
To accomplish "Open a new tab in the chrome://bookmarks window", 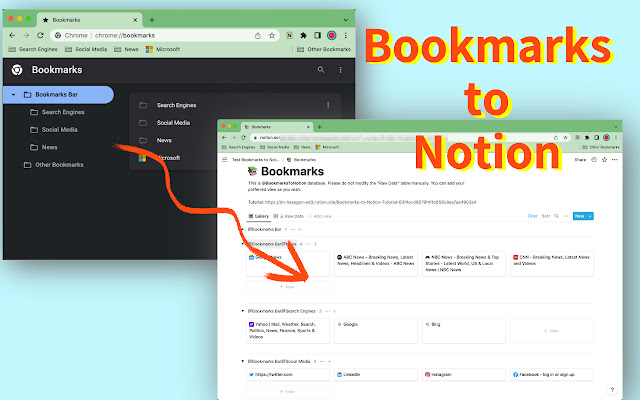I will click(151, 20).
